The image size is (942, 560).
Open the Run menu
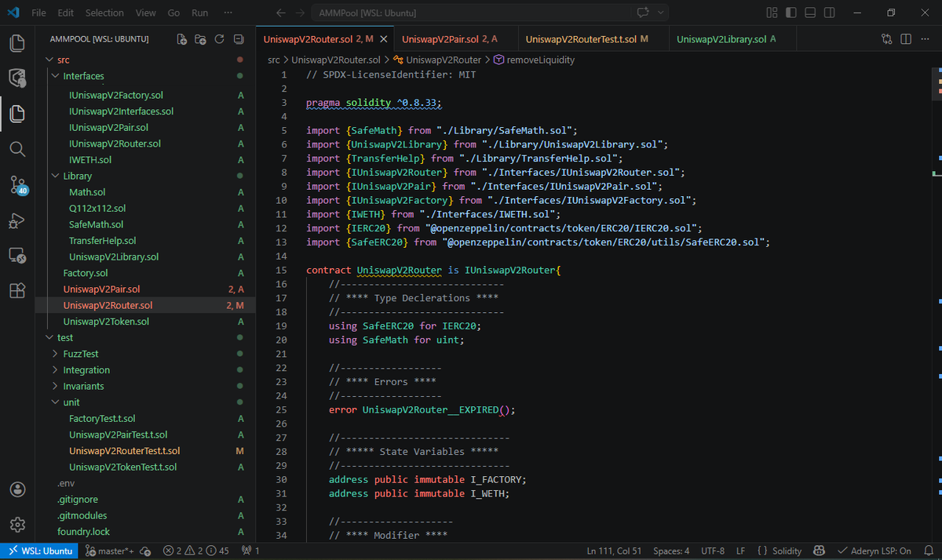click(199, 13)
